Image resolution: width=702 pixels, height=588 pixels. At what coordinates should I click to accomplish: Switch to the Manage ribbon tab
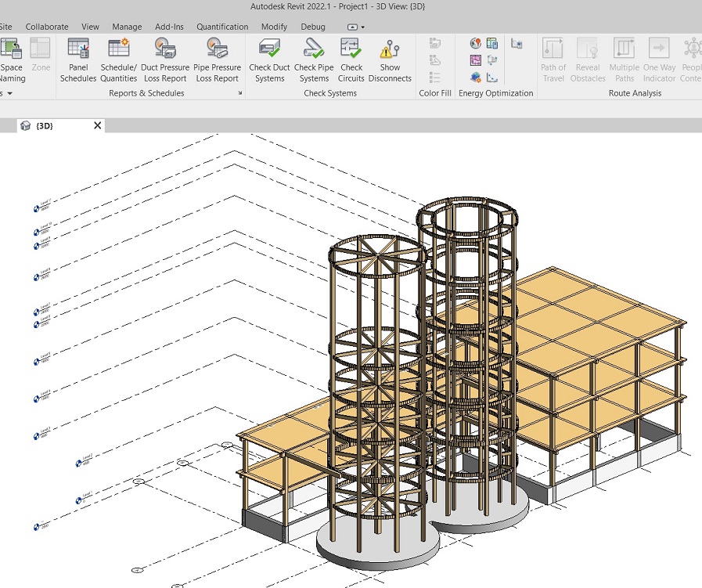(x=127, y=26)
